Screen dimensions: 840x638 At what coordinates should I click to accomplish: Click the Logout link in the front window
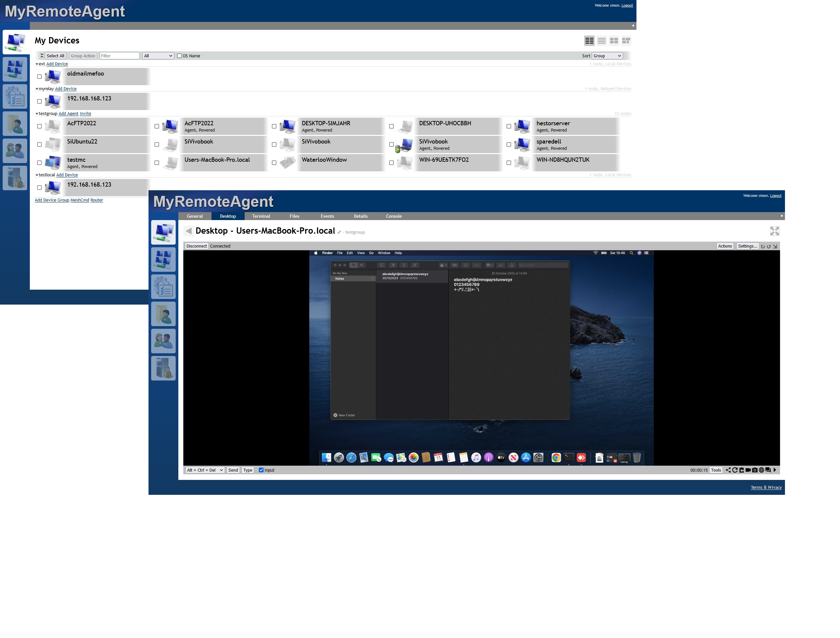[775, 196]
